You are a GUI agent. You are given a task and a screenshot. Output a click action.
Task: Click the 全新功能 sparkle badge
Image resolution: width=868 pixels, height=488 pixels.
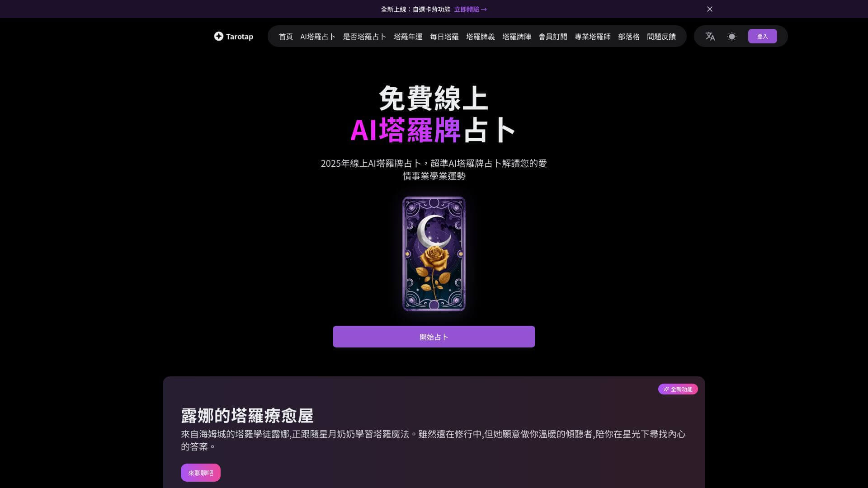[x=678, y=389]
